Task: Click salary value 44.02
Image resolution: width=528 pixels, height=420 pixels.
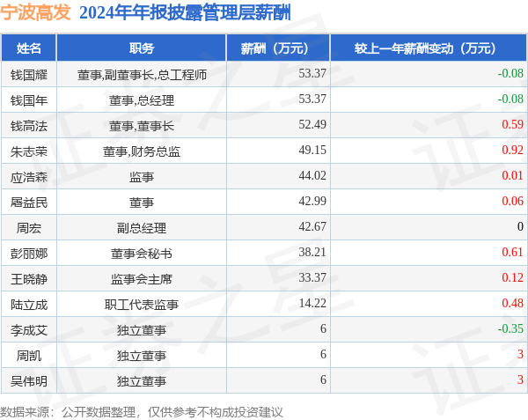Action: pos(312,175)
